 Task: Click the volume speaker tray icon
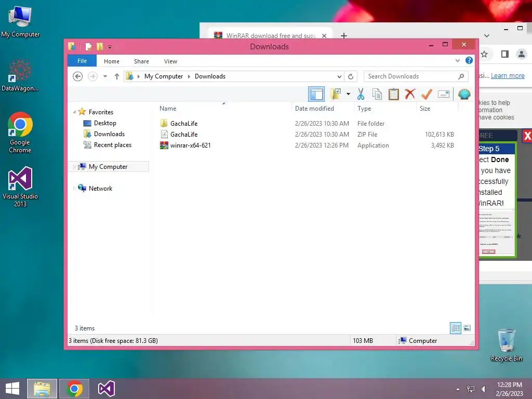484,389
